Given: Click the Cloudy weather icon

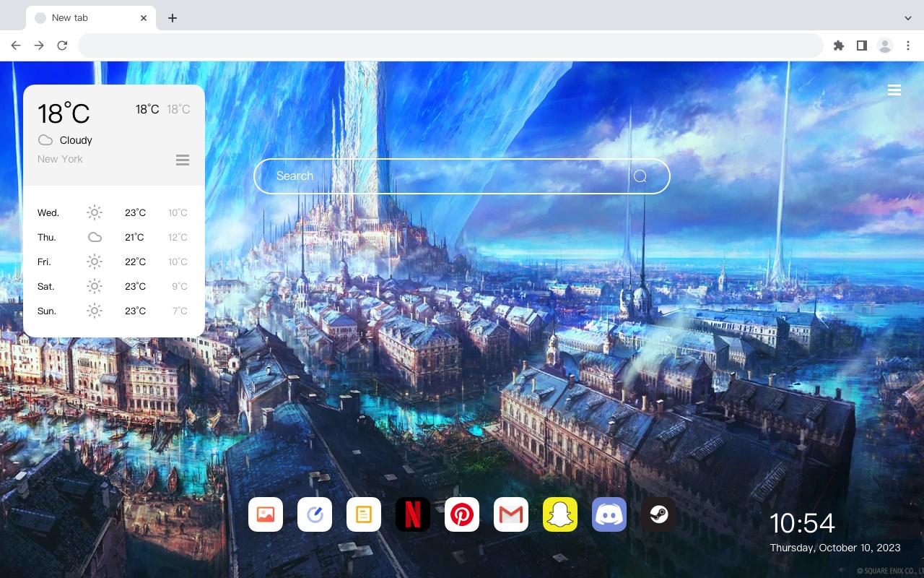Looking at the screenshot, I should (45, 140).
